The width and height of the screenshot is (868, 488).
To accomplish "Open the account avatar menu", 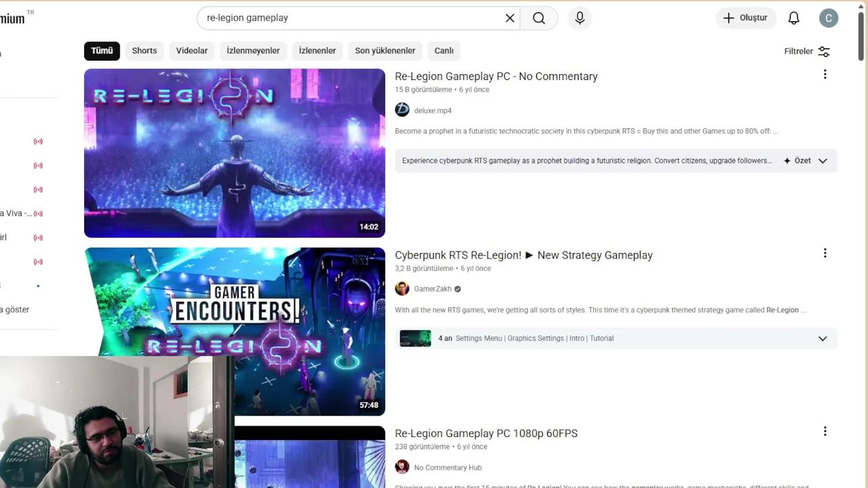I will (829, 18).
